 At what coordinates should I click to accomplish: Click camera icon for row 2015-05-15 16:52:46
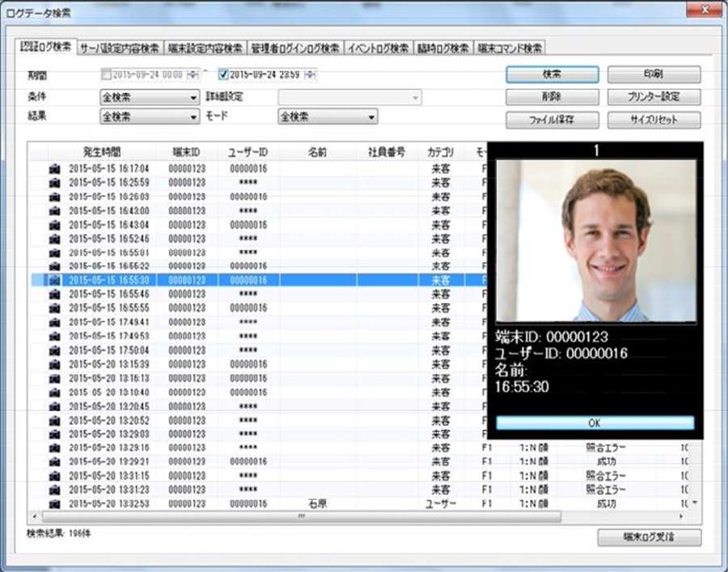54,239
